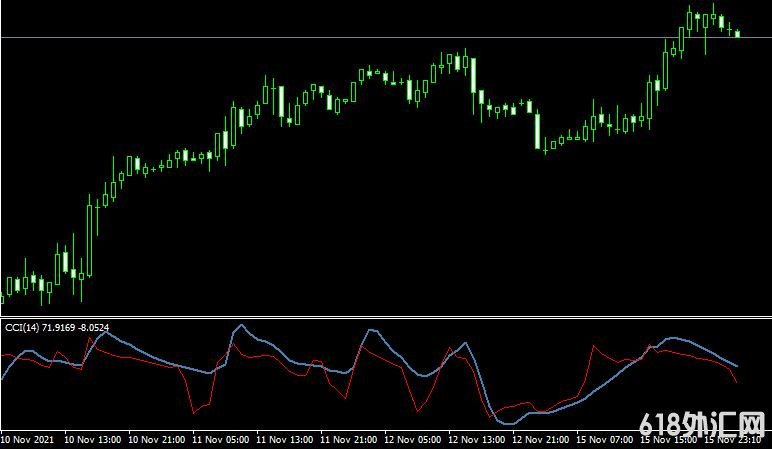This screenshot has width=772, height=449.
Task: Click the last candlestick on the chart
Action: [738, 33]
